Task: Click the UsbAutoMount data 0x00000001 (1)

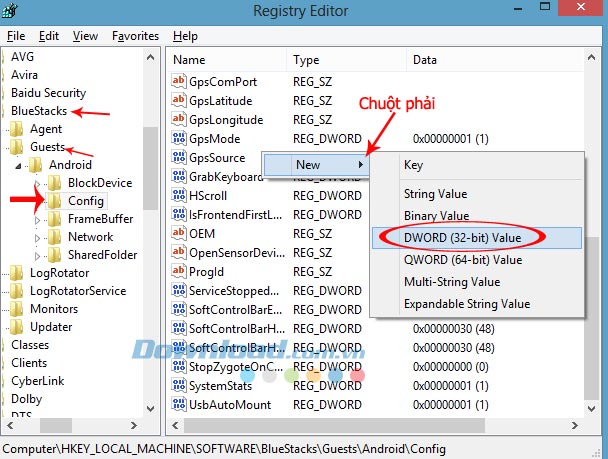Action: pos(451,405)
